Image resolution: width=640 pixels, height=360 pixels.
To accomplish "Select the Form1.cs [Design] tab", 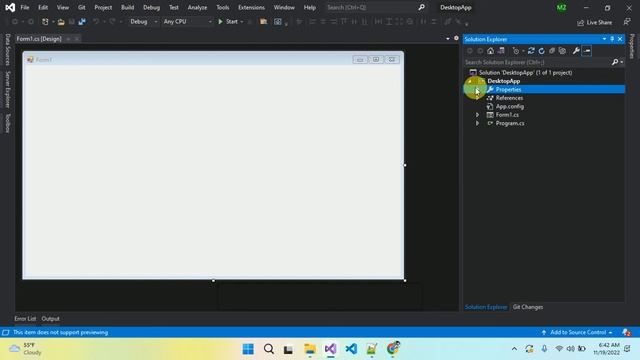I will pyautogui.click(x=39, y=39).
